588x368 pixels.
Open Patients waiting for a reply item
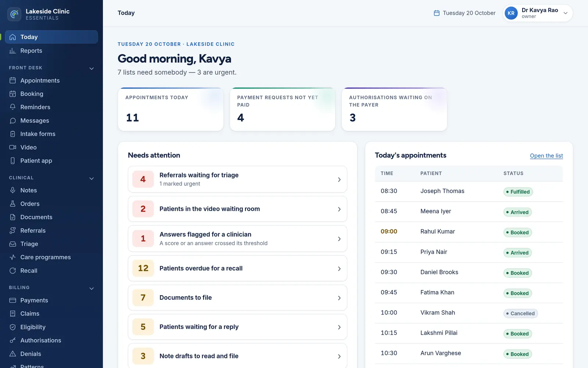click(x=237, y=327)
